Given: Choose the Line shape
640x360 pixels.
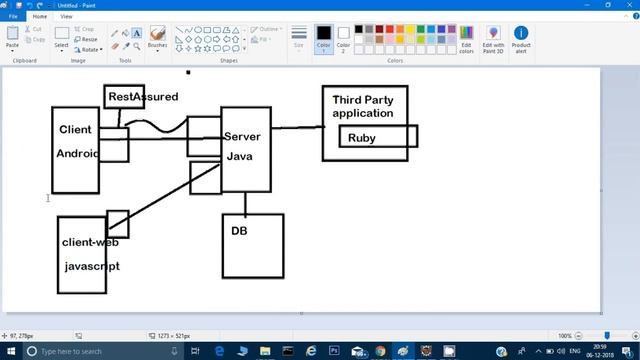Looking at the screenshot, I should tap(179, 30).
